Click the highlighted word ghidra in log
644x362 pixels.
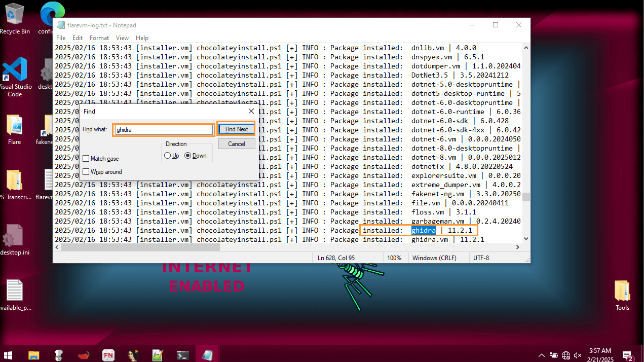[x=424, y=231]
